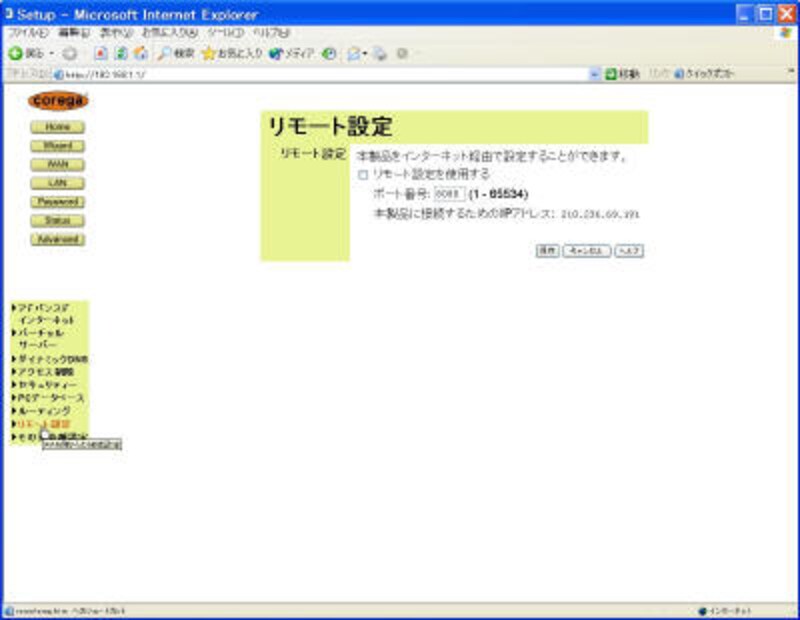800x620 pixels.
Task: Expand the address bar dropdown arrow
Action: click(595, 74)
